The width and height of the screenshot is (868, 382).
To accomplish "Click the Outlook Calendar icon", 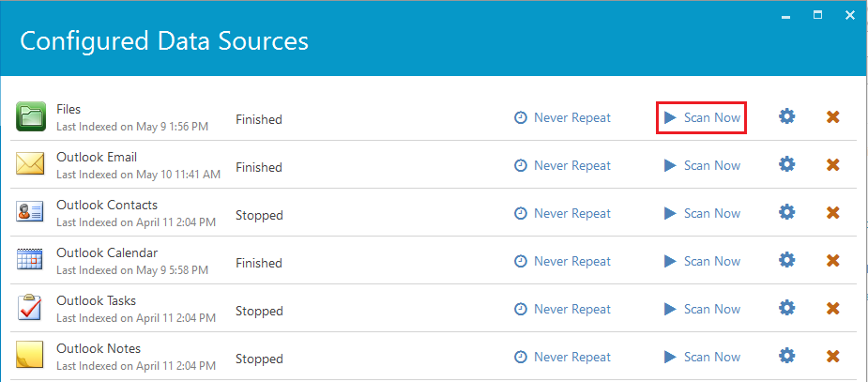I will point(31,260).
